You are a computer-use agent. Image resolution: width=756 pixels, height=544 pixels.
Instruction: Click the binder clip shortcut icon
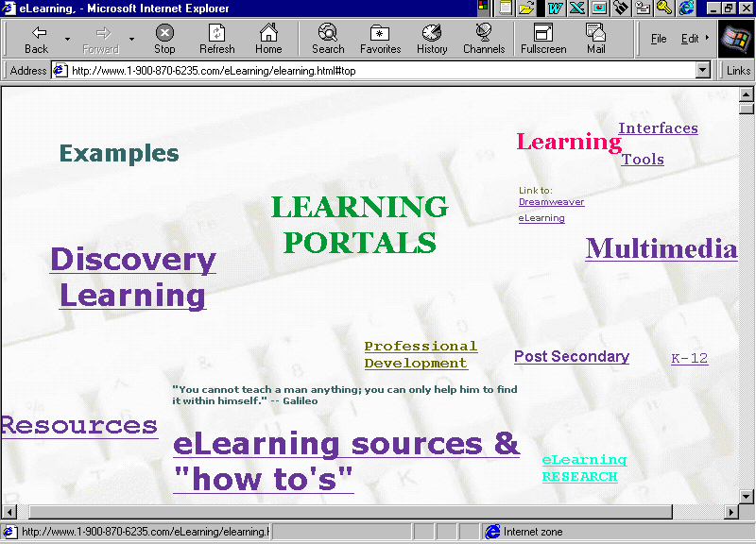[621, 8]
